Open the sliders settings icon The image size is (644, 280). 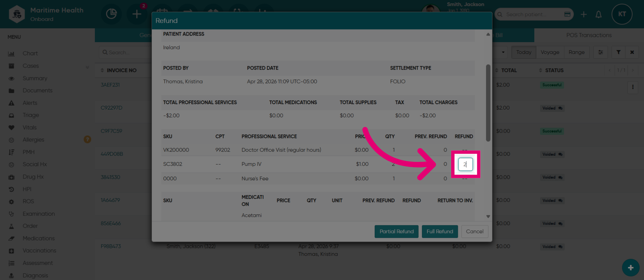pyautogui.click(x=600, y=52)
